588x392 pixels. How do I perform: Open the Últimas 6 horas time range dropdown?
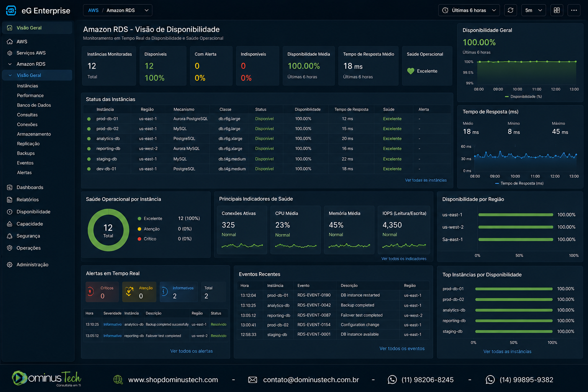pyautogui.click(x=469, y=10)
